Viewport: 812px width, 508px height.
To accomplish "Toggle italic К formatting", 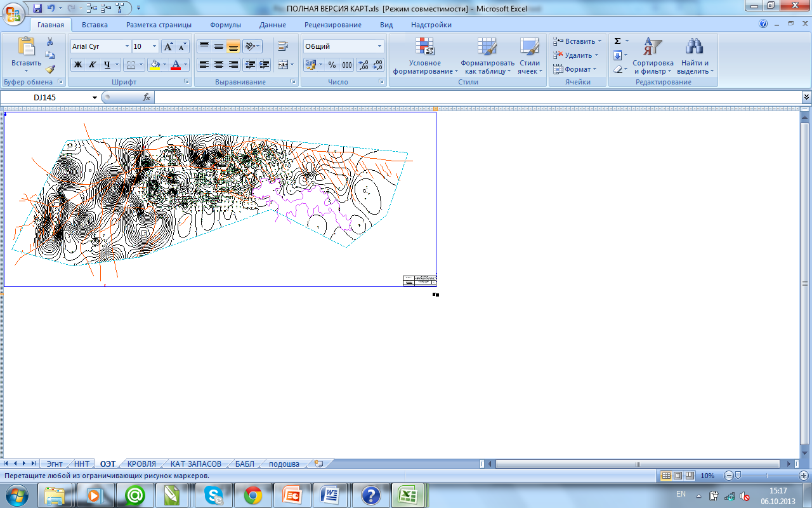I will point(92,65).
